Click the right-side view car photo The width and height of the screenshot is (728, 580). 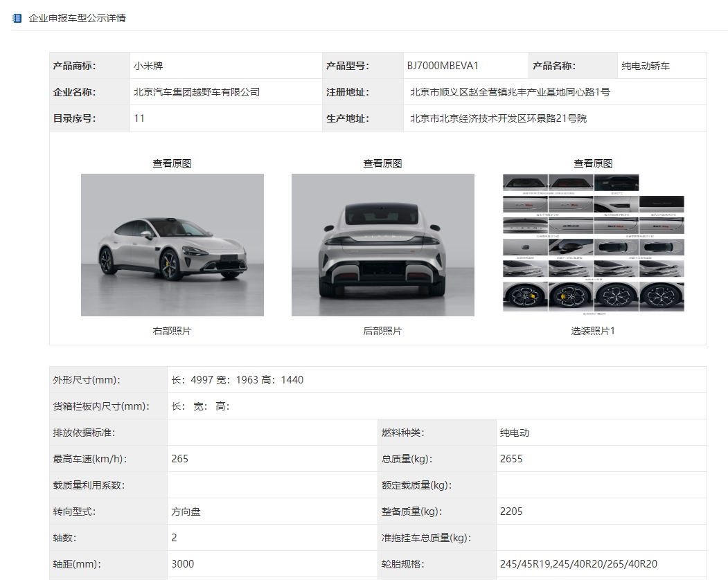pyautogui.click(x=172, y=244)
